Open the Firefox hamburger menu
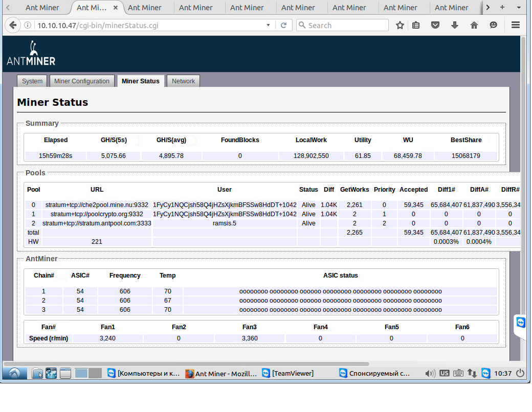This screenshot has height=412, width=532. [516, 25]
